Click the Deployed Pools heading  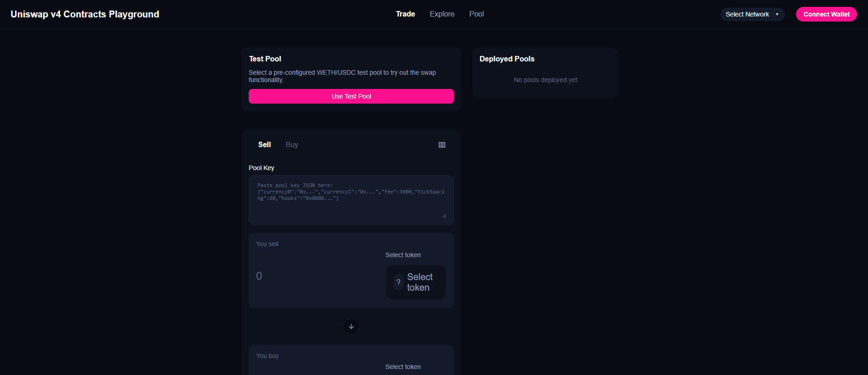(507, 59)
